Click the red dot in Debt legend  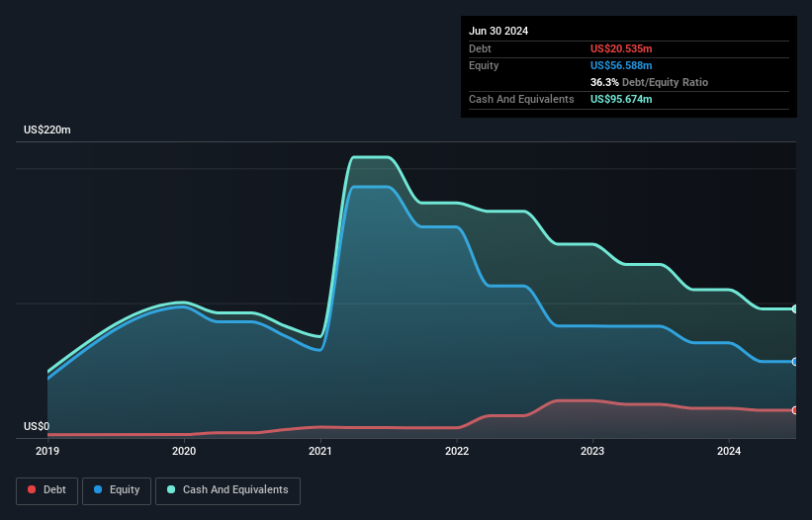(x=32, y=489)
